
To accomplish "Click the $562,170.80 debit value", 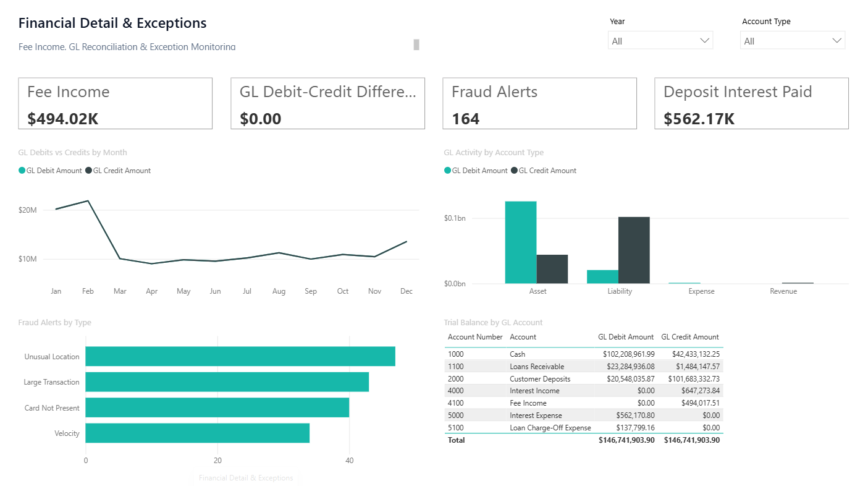I will coord(636,416).
